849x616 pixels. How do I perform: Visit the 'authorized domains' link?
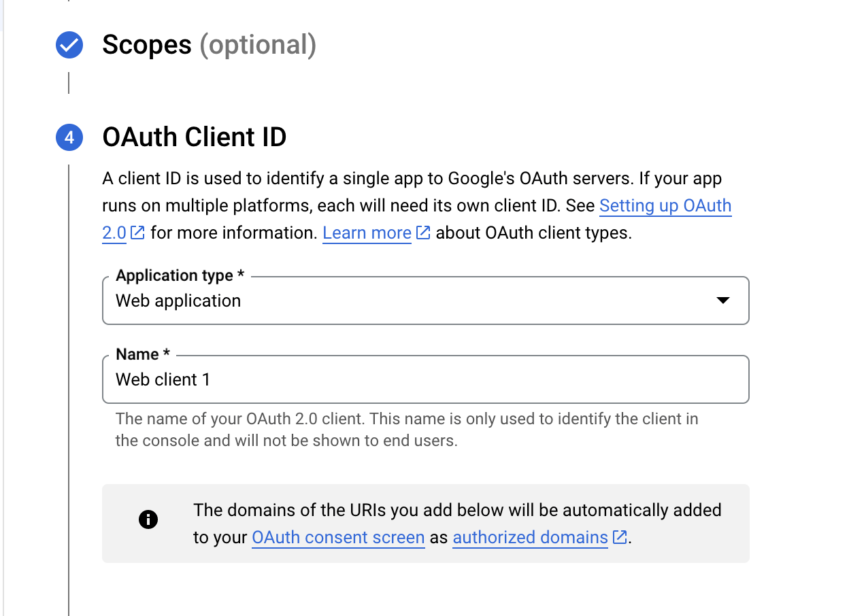coord(530,538)
